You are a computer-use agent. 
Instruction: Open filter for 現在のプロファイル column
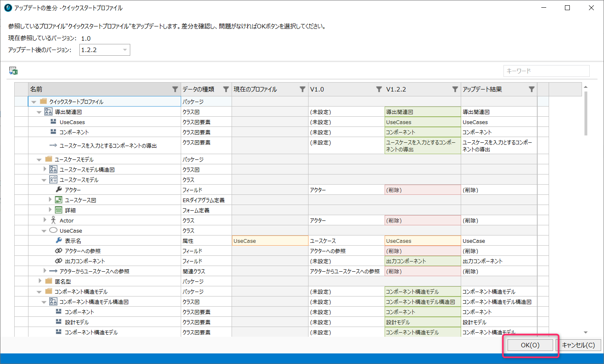point(302,89)
